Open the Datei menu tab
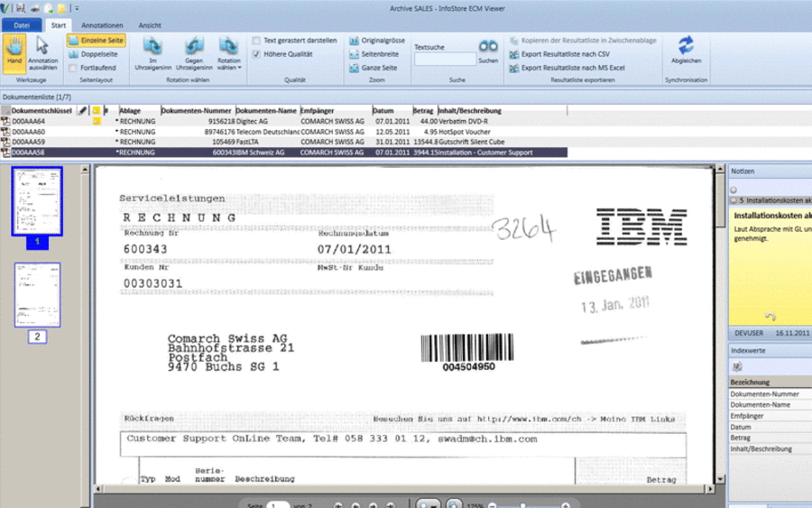The height and width of the screenshot is (508, 812). tap(22, 25)
